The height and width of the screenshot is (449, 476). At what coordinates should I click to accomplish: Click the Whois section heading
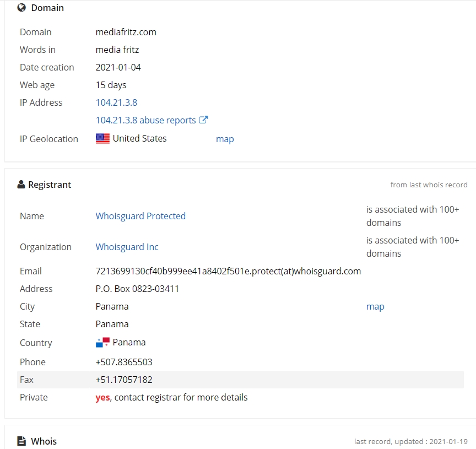point(44,441)
